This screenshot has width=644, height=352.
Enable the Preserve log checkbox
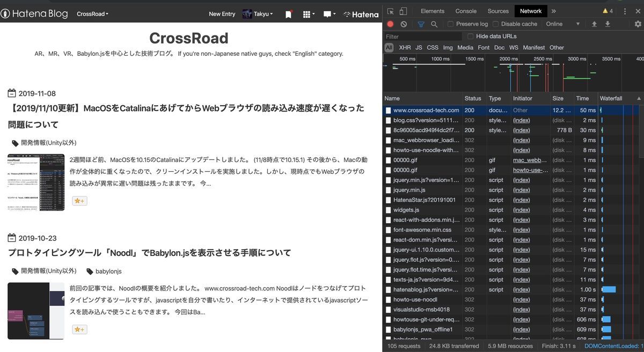pyautogui.click(x=451, y=24)
